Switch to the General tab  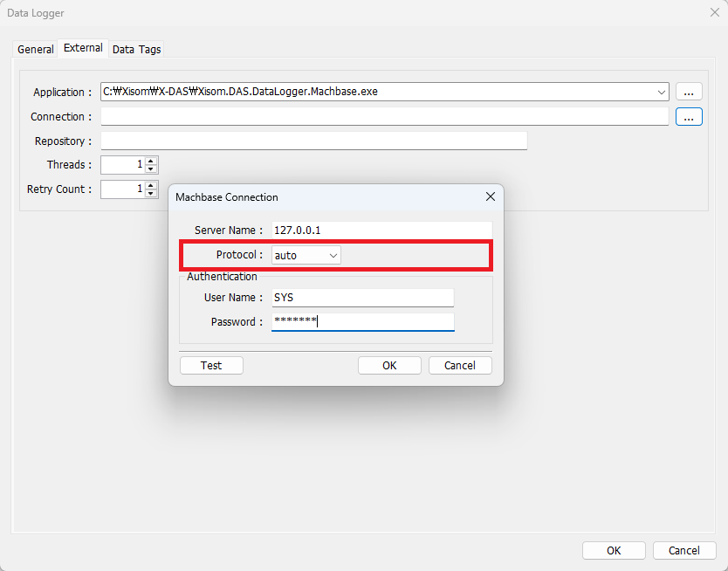point(36,49)
